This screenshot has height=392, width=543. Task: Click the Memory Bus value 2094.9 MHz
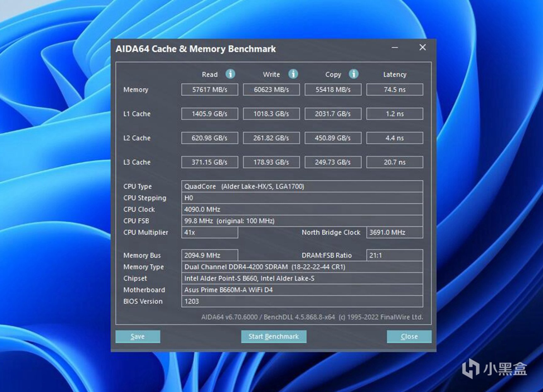click(x=210, y=255)
